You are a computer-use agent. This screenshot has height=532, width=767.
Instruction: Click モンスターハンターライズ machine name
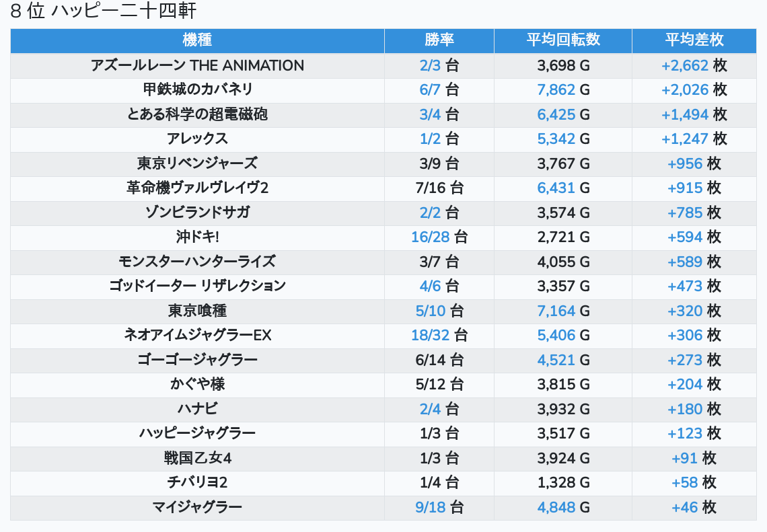point(197,262)
